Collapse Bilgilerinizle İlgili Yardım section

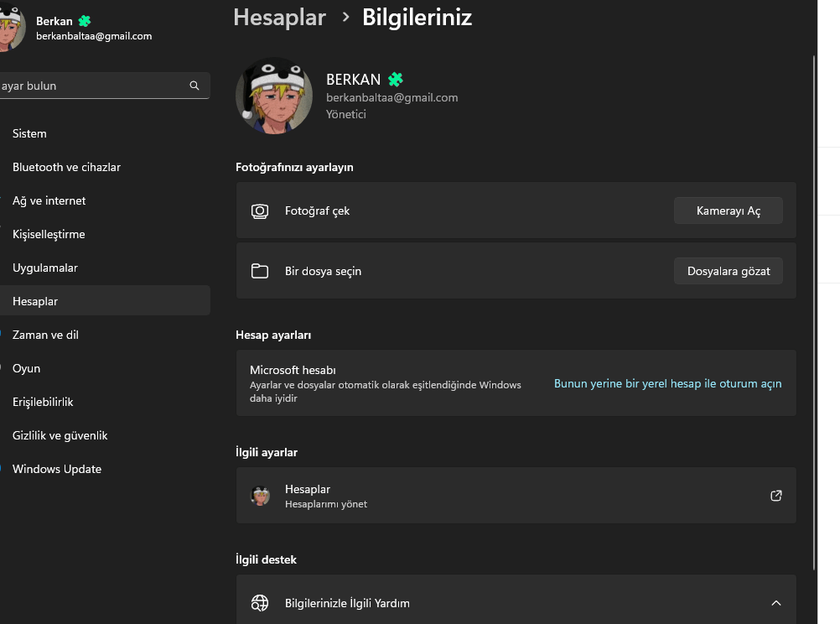pyautogui.click(x=775, y=603)
